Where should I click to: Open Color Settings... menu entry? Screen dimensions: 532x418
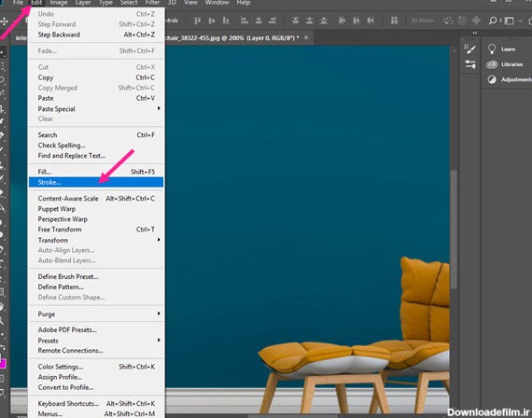[96, 367]
